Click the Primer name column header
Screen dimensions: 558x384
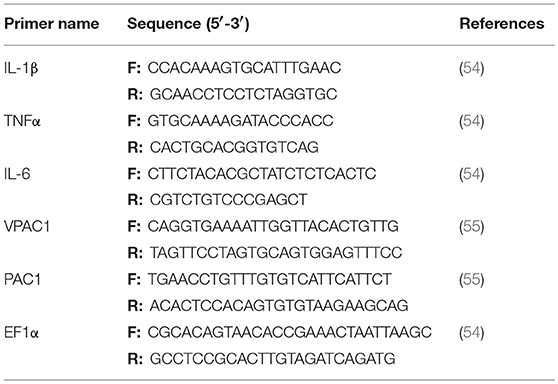[x=52, y=24]
